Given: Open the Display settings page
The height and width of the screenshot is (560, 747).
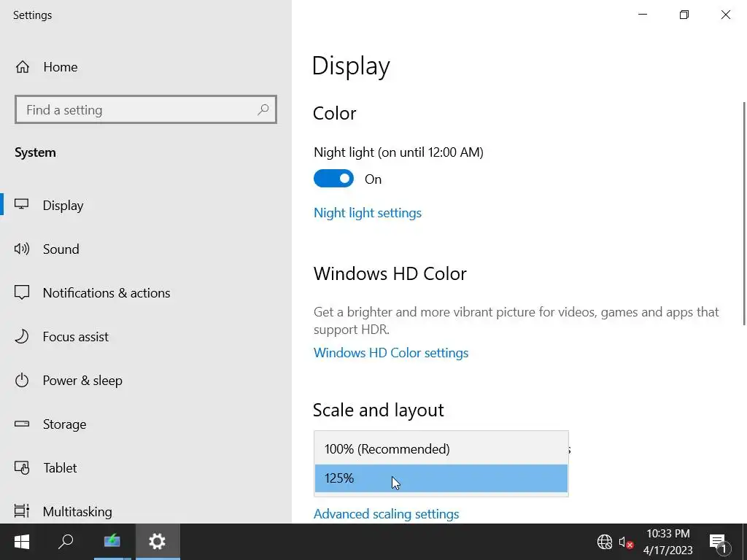Looking at the screenshot, I should 146,205.
